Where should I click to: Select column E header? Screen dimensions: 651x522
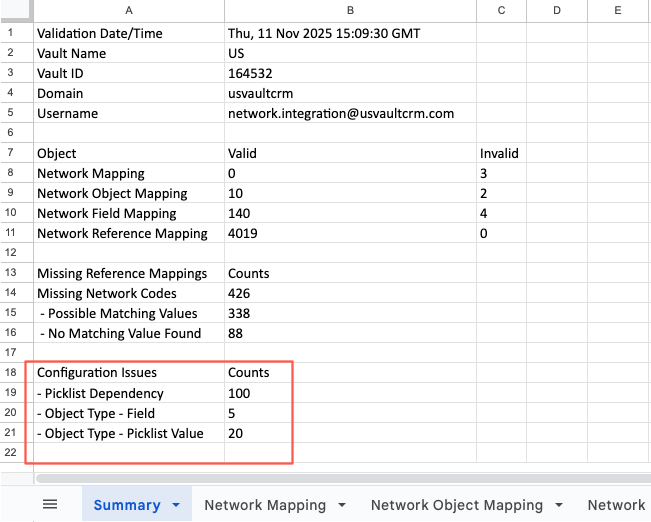tap(618, 10)
